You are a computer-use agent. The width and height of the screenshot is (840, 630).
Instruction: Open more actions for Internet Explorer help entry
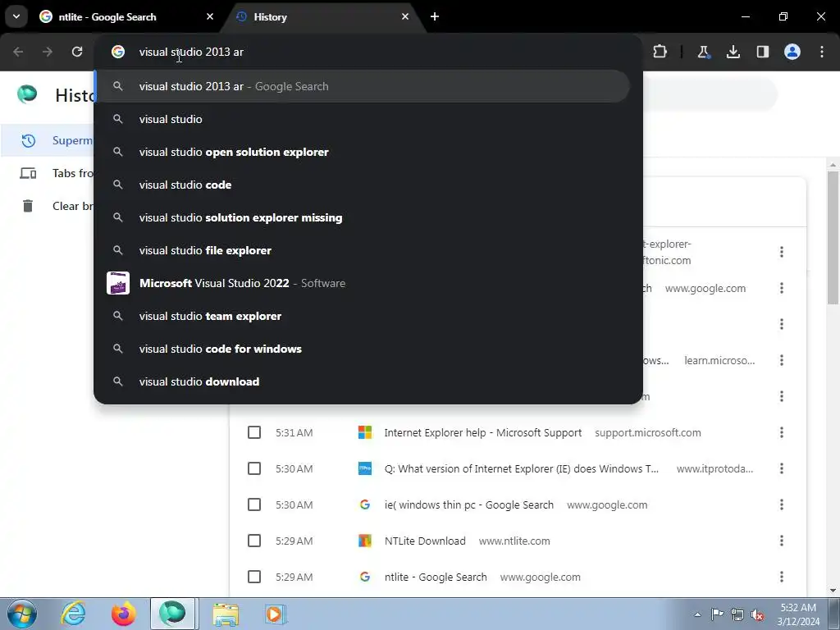(x=782, y=432)
